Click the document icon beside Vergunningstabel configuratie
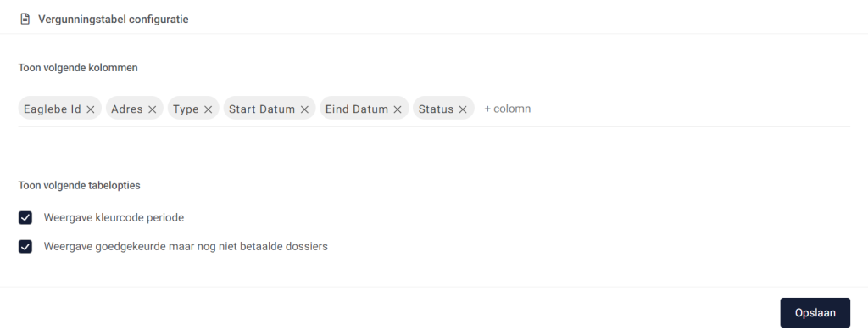The width and height of the screenshot is (868, 336). tap(25, 20)
